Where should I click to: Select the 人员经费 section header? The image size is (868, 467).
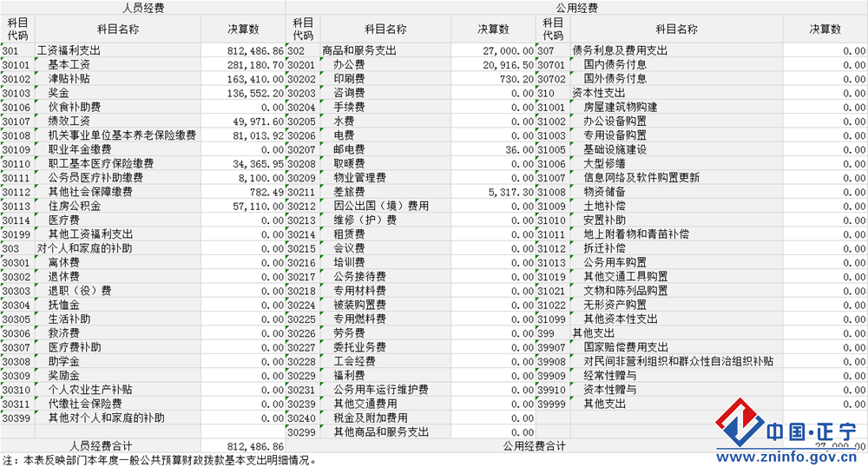143,8
